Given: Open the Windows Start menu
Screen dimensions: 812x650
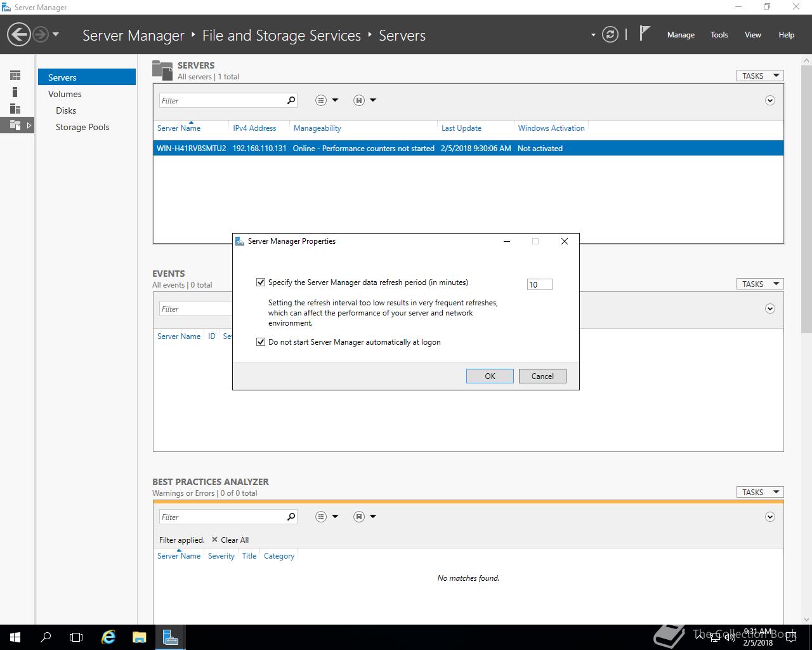Looking at the screenshot, I should tap(15, 637).
